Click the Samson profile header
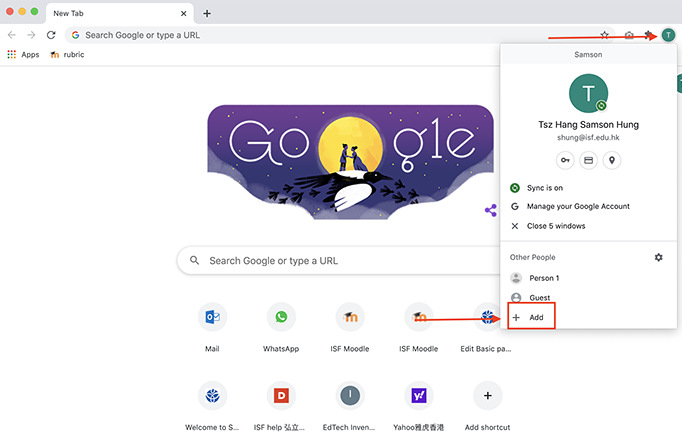682x444 pixels. 588,54
